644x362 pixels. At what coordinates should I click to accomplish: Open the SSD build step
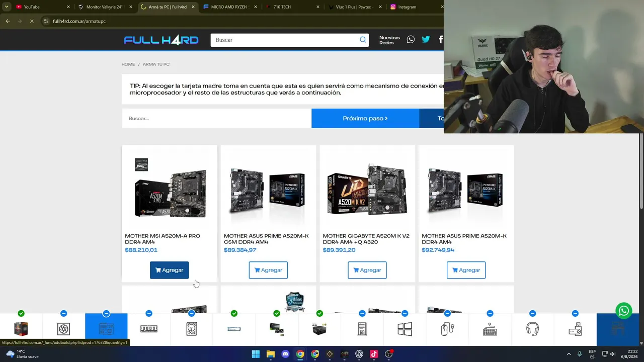point(234,329)
